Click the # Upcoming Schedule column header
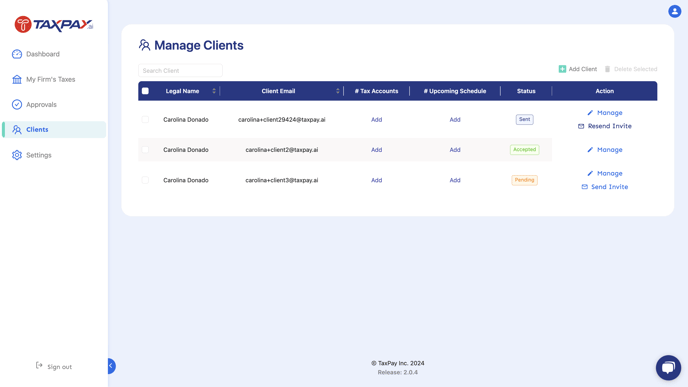 point(455,91)
